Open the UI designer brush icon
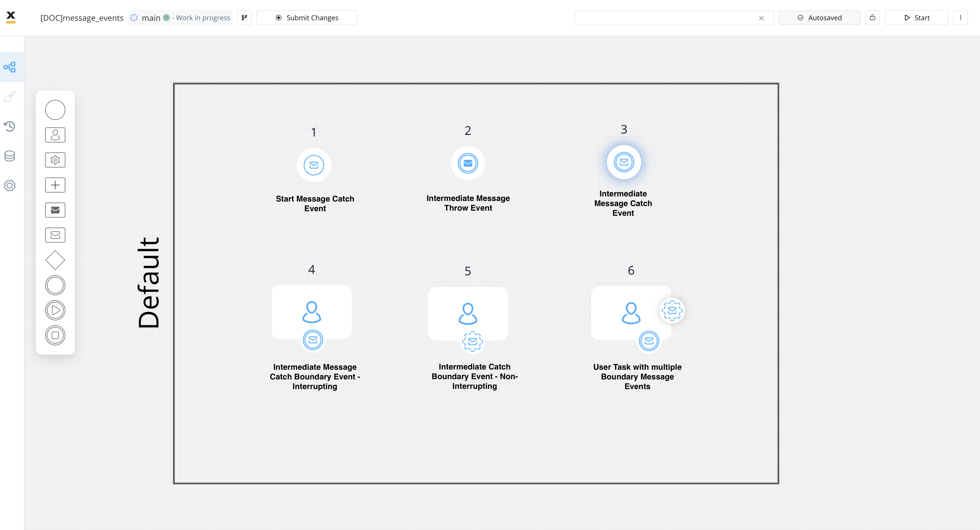 pos(10,96)
